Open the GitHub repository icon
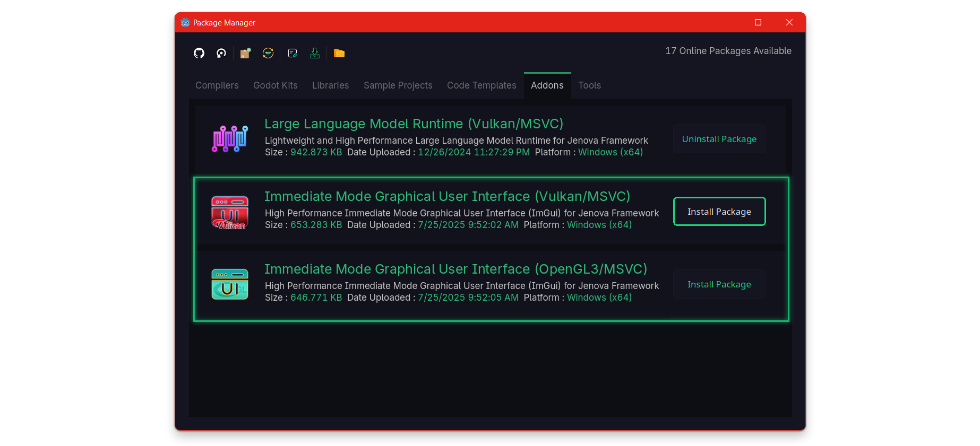Screen dimensions: 980x446 pos(199,53)
